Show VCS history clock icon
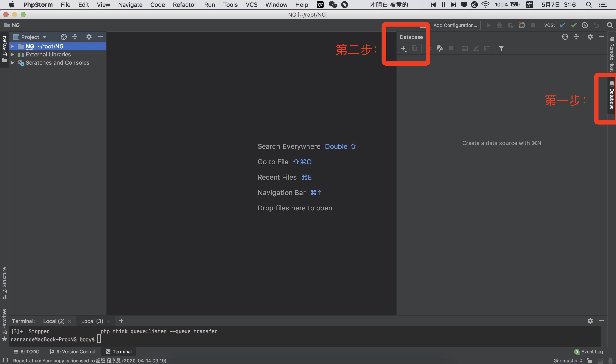Image resolution: width=616 pixels, height=364 pixels. point(585,25)
